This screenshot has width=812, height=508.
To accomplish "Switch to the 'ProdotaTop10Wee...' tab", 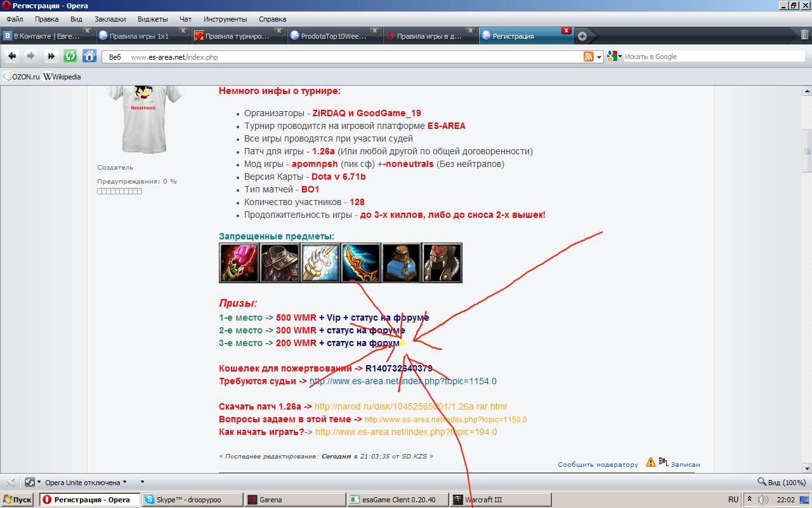I will coord(333,36).
